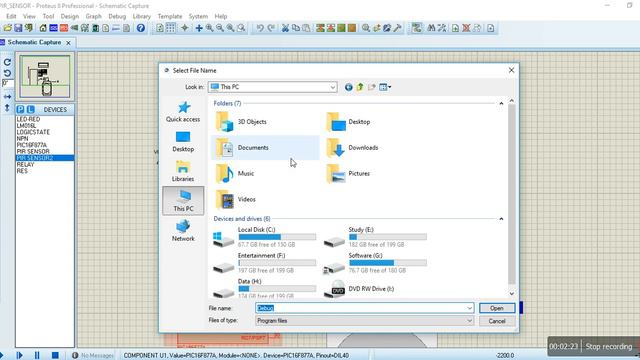Click the blue Help question-mark icon
The image size is (640, 360).
coord(141,28)
